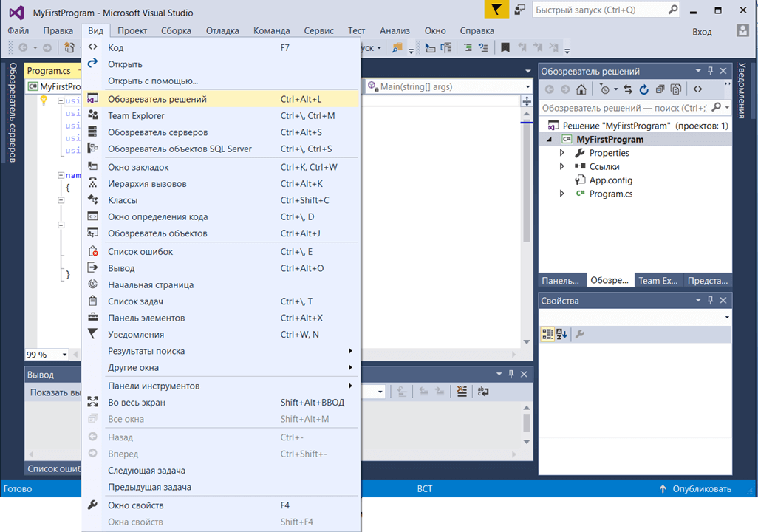Click the Home icon in Solution Explorer toolbar

581,89
